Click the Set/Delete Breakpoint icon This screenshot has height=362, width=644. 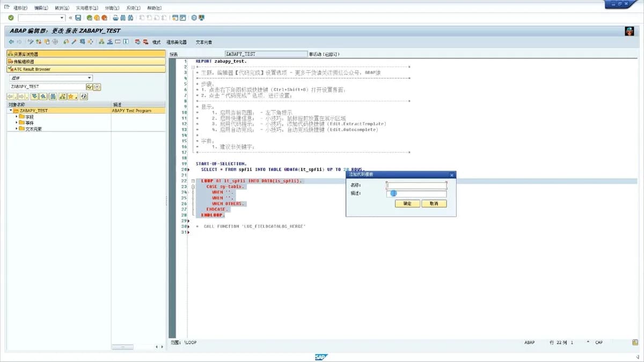click(137, 42)
